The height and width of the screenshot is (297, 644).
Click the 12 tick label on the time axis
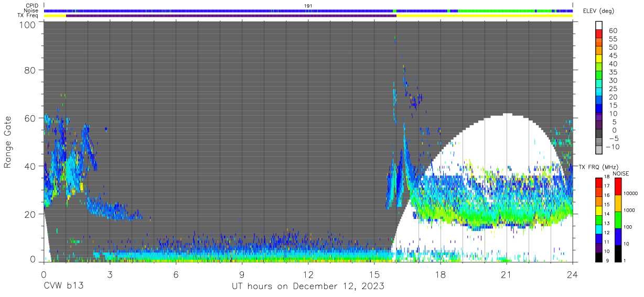click(308, 274)
